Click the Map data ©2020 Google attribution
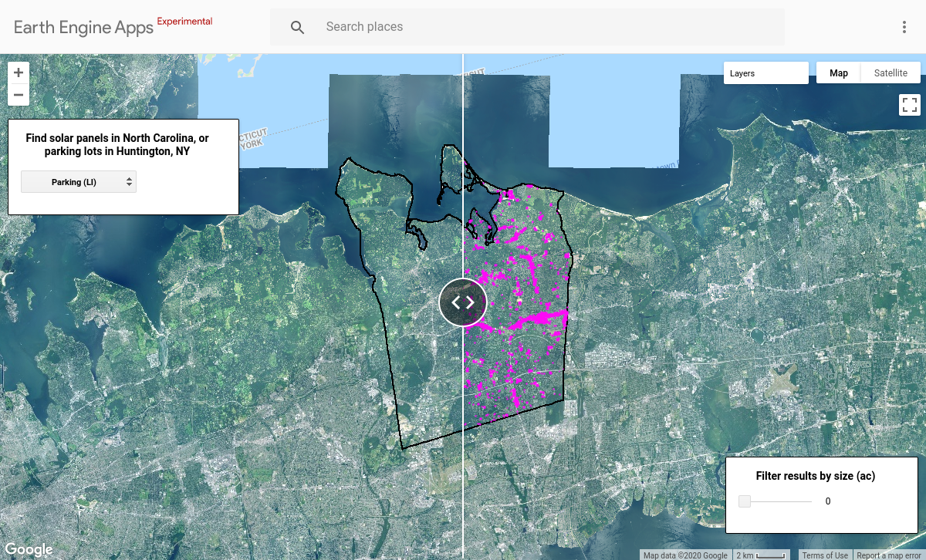Image resolution: width=926 pixels, height=560 pixels. pos(685,555)
